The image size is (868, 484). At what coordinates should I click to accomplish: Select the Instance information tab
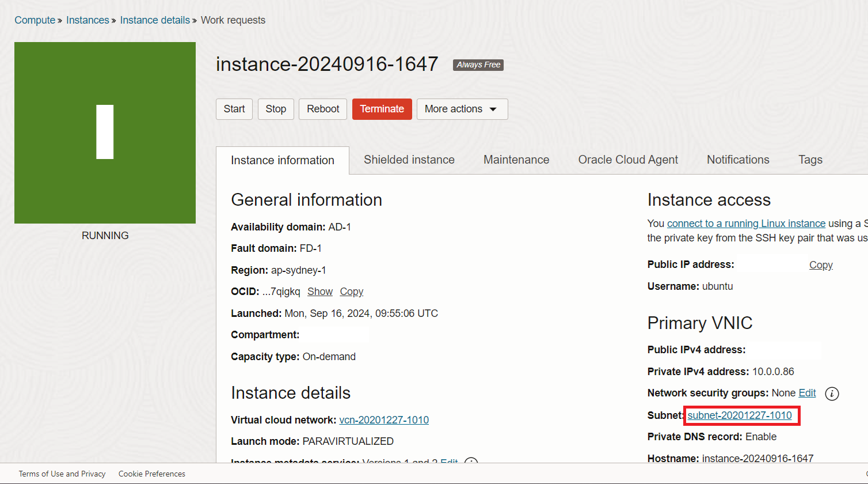[283, 160]
